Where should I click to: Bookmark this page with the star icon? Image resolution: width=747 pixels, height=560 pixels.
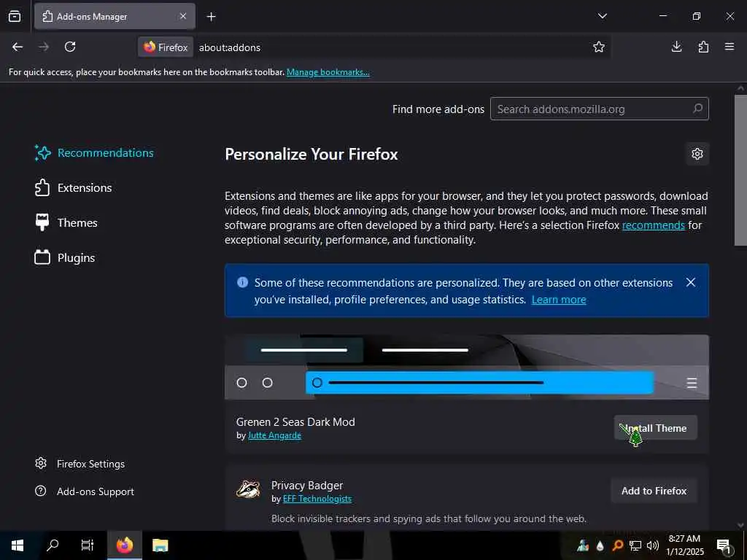[x=599, y=47]
